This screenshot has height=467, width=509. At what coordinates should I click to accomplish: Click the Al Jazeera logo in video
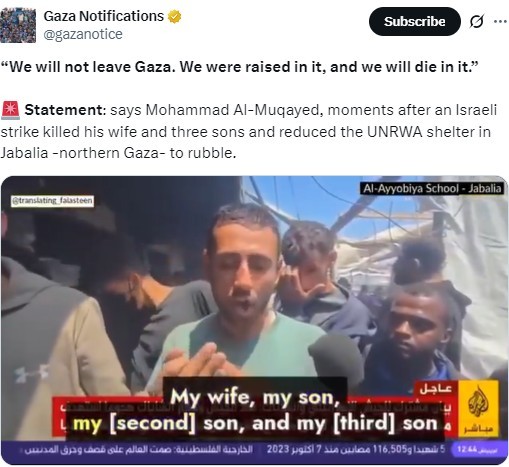[x=478, y=408]
